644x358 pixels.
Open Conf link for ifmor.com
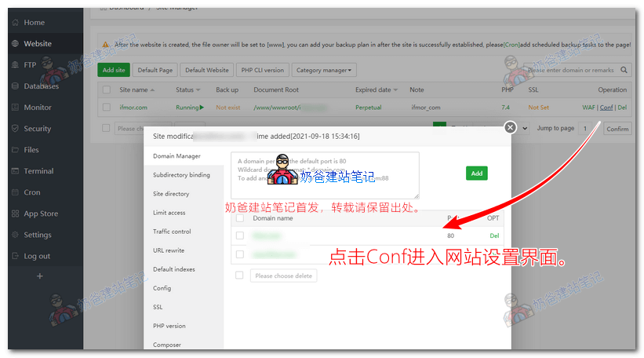click(x=606, y=108)
